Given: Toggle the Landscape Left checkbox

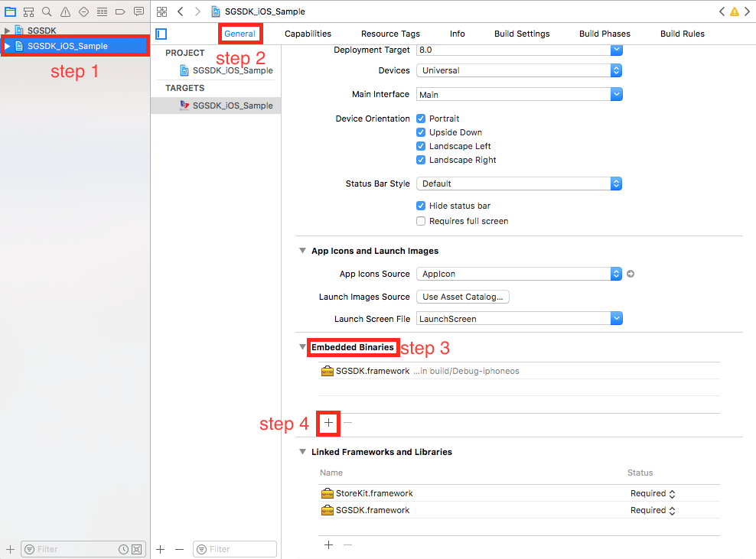Looking at the screenshot, I should [x=421, y=146].
